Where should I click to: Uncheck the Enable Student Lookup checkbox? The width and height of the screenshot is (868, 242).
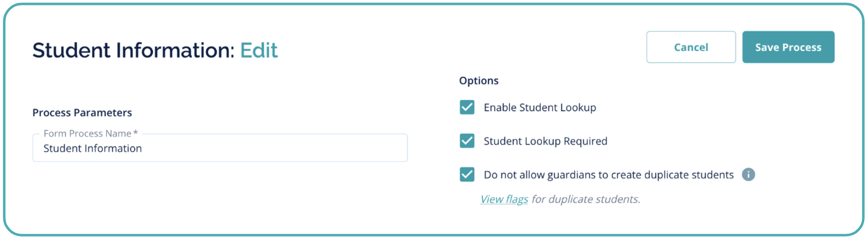click(x=467, y=107)
